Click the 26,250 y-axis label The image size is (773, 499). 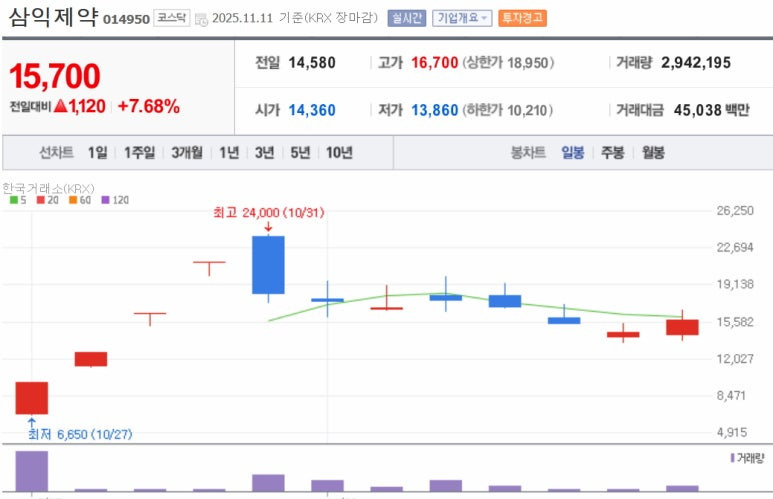pyautogui.click(x=735, y=211)
